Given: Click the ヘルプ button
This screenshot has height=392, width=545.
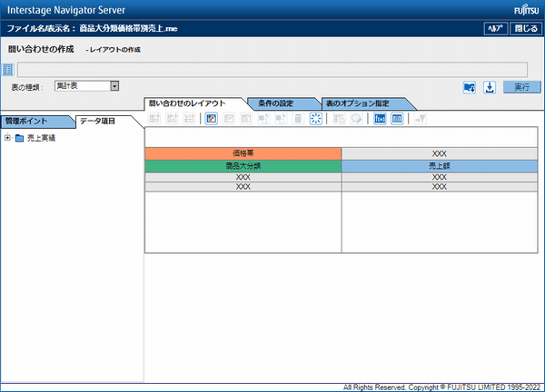Looking at the screenshot, I should coord(496,28).
